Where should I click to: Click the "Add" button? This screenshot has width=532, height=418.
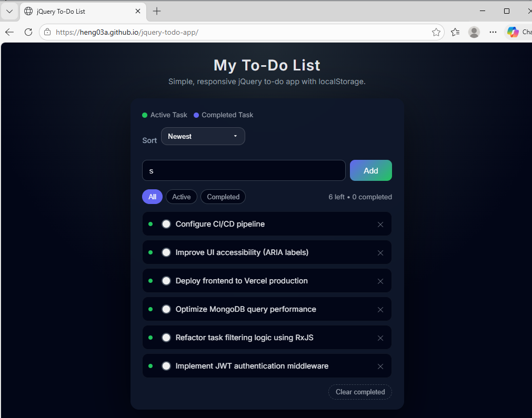pyautogui.click(x=370, y=170)
